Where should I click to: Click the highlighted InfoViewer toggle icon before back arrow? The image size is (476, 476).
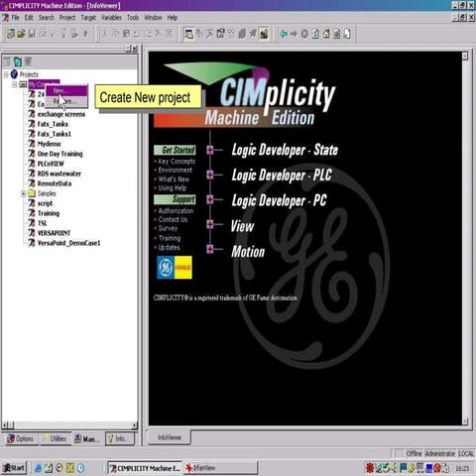click(x=264, y=34)
